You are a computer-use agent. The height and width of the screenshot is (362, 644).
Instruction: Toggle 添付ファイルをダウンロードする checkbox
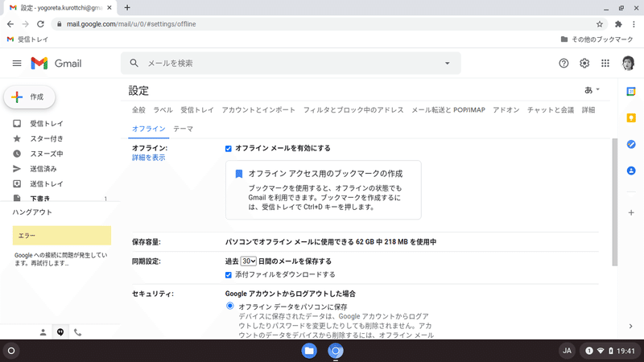pos(229,275)
